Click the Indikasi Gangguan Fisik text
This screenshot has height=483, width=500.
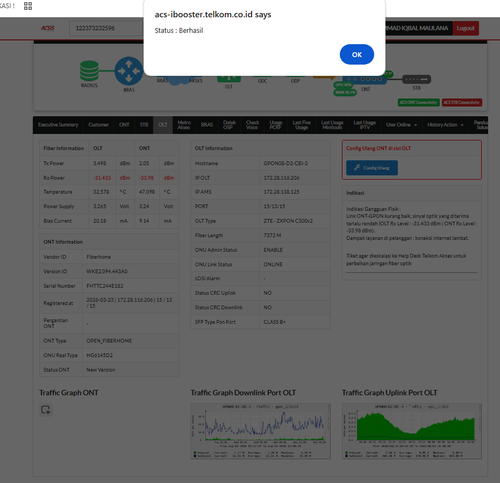pos(373,209)
